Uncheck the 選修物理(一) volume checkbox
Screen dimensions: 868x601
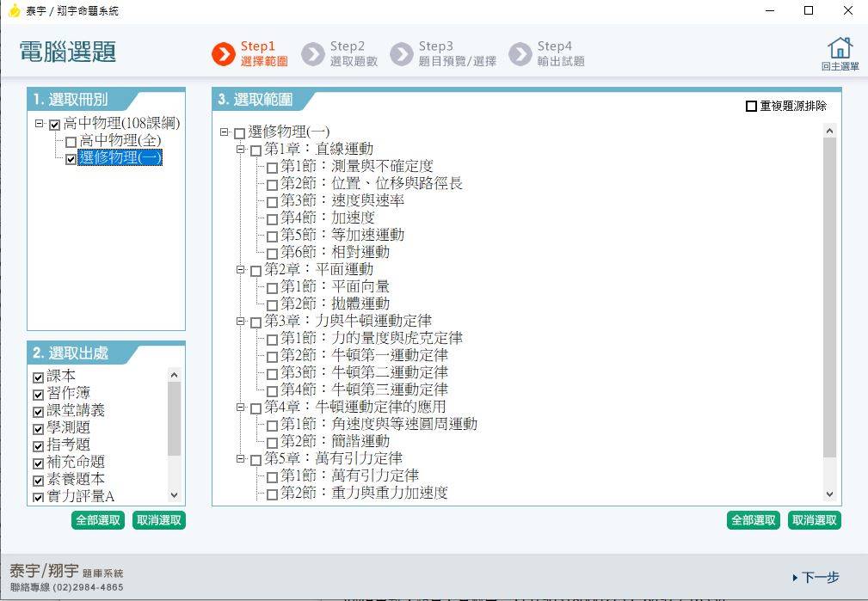[71, 159]
